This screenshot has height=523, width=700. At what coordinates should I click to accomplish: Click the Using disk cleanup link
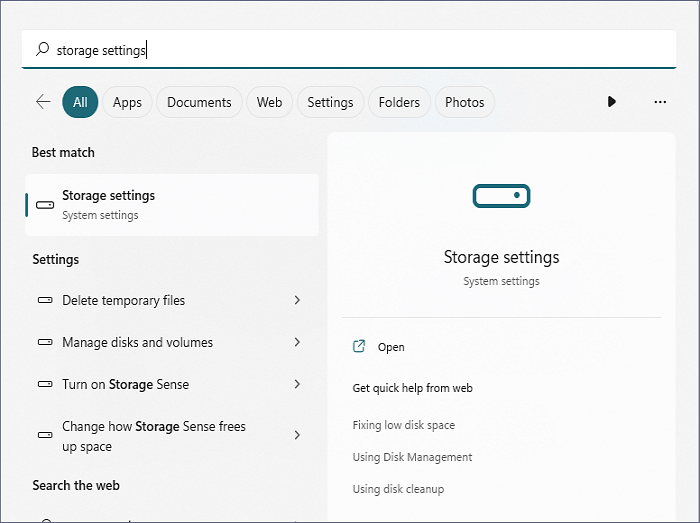click(398, 489)
